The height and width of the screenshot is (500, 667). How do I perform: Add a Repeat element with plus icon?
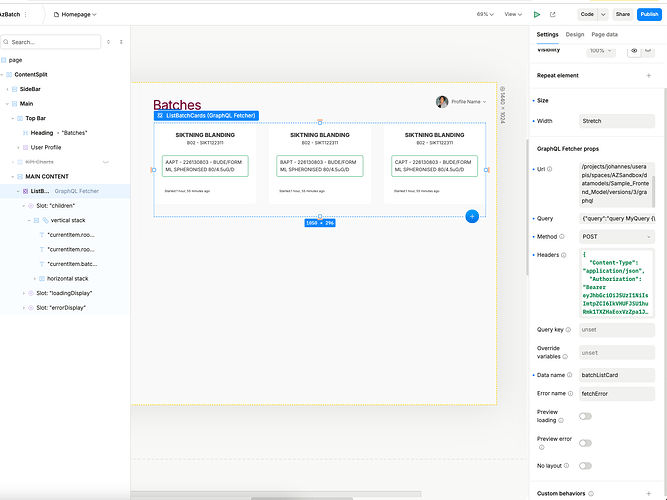(648, 75)
